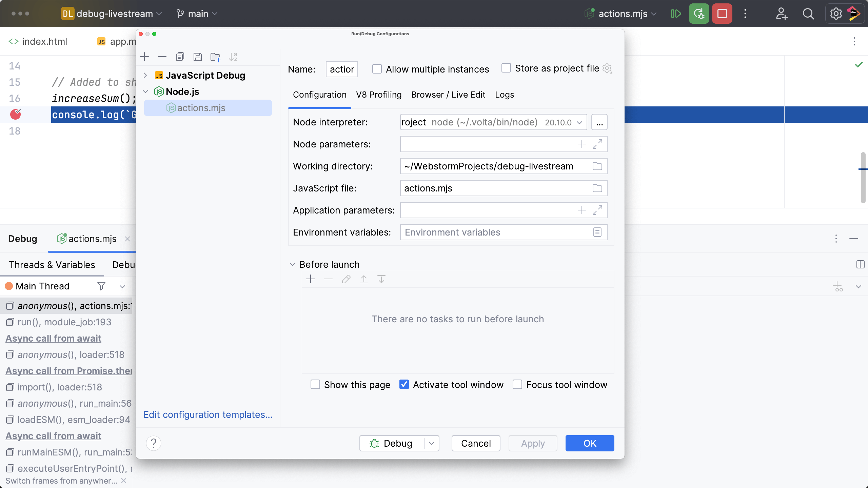Uncheck Activate tool window

coord(403,384)
